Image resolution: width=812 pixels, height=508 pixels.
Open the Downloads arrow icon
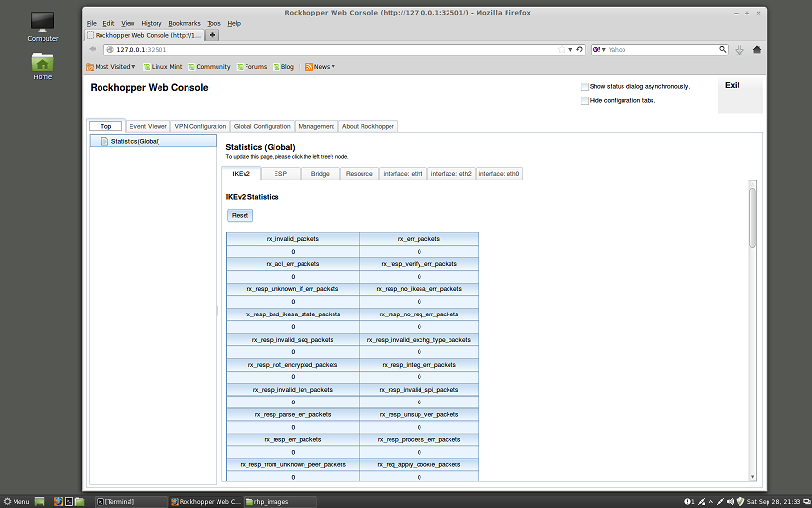(x=739, y=49)
